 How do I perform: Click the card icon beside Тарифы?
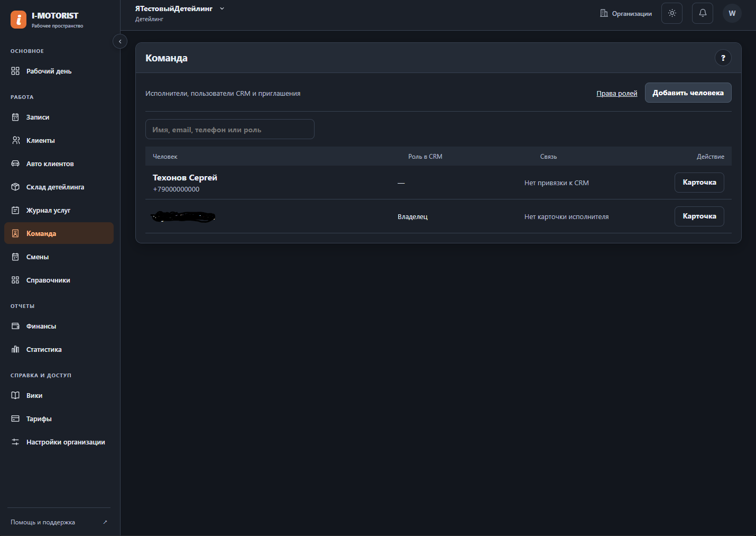tap(15, 419)
